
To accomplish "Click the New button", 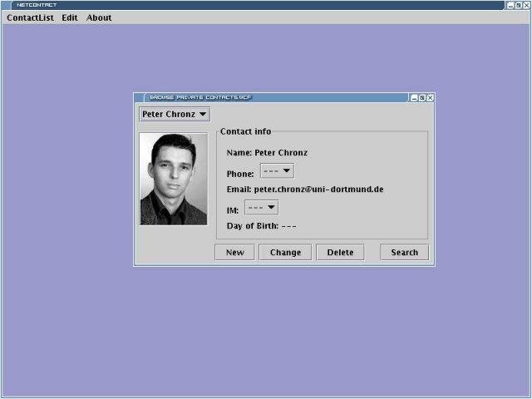I will [234, 253].
